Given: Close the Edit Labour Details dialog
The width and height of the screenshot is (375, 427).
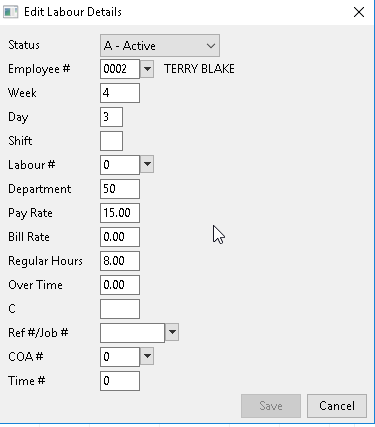Looking at the screenshot, I should (359, 12).
